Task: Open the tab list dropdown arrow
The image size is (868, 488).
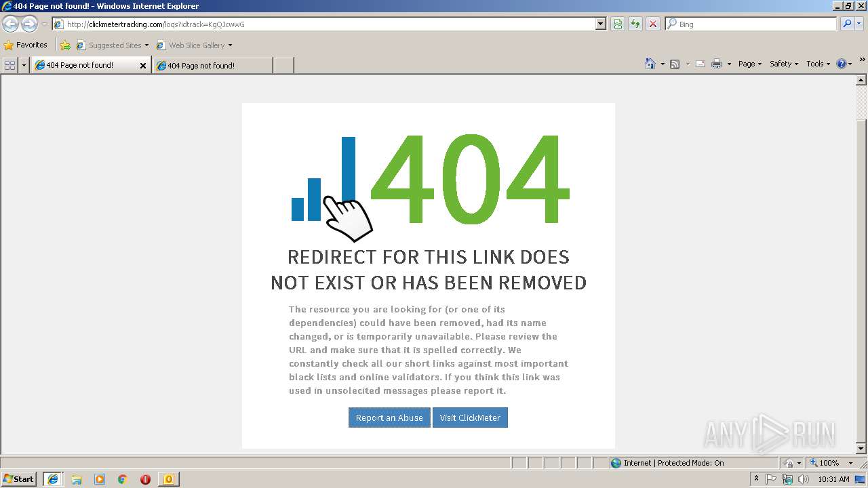Action: click(x=24, y=65)
